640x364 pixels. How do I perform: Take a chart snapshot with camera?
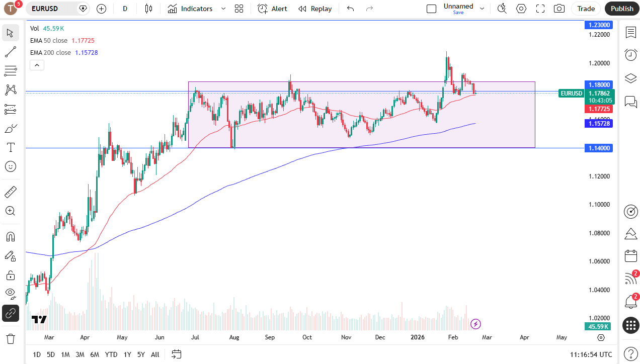point(559,9)
